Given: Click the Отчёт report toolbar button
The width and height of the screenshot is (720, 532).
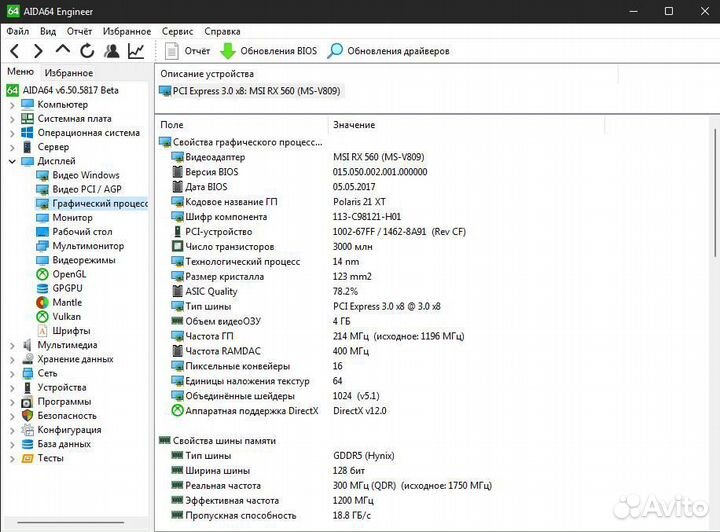Looking at the screenshot, I should (187, 51).
